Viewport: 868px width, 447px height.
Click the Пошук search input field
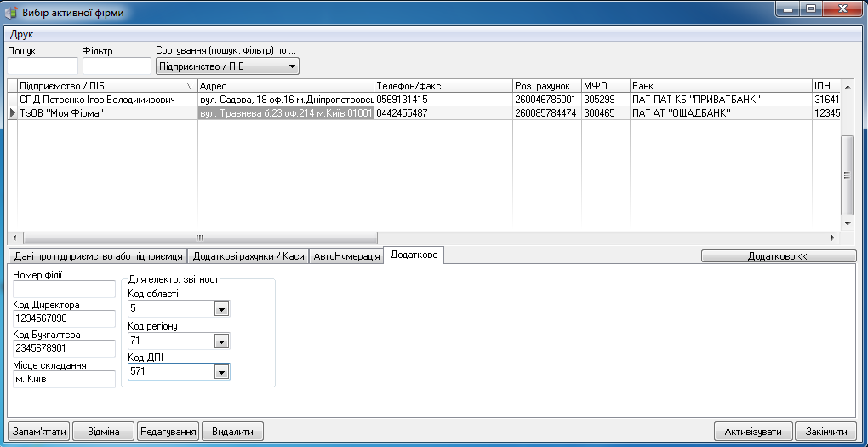tap(43, 66)
